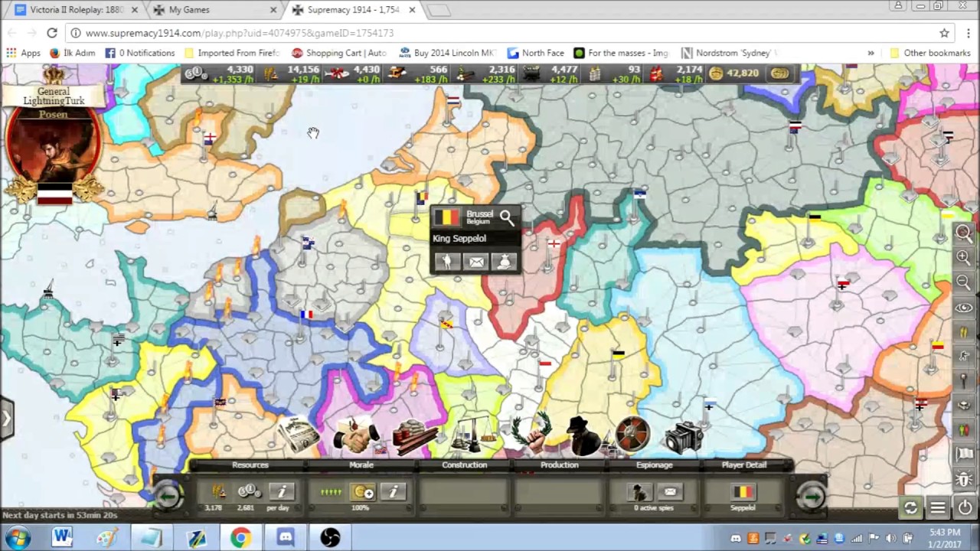Open the Other bookmarks folder
The image size is (980, 551).
929,53
